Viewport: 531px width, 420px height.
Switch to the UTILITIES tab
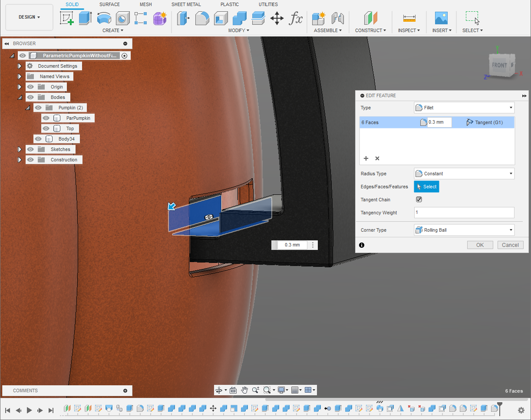click(x=268, y=4)
